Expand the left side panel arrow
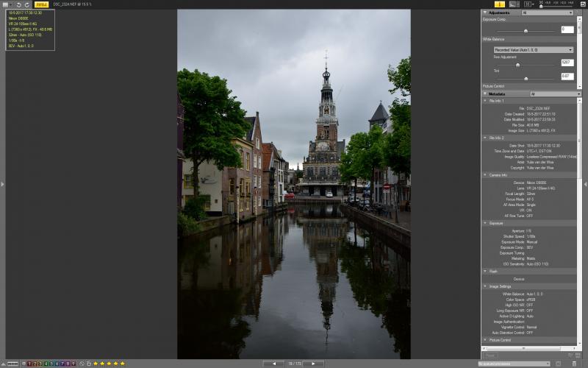 point(2,184)
